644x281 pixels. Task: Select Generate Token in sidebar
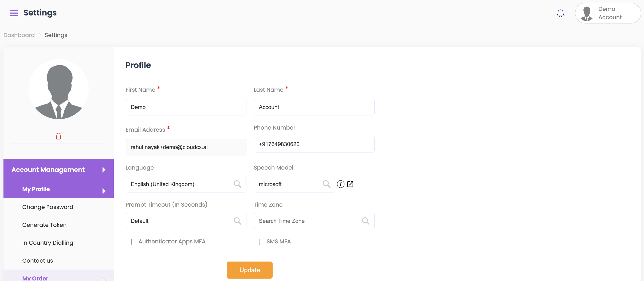pos(44,225)
